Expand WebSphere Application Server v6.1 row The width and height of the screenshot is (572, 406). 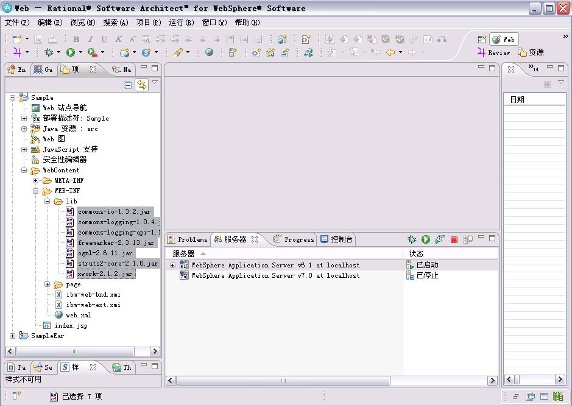point(173,265)
